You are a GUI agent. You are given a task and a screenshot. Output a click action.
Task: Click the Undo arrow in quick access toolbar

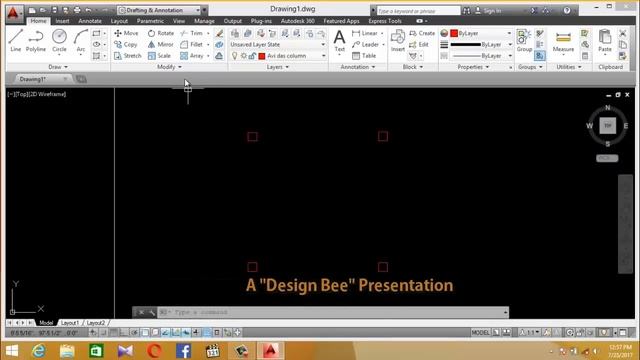pyautogui.click(x=88, y=10)
